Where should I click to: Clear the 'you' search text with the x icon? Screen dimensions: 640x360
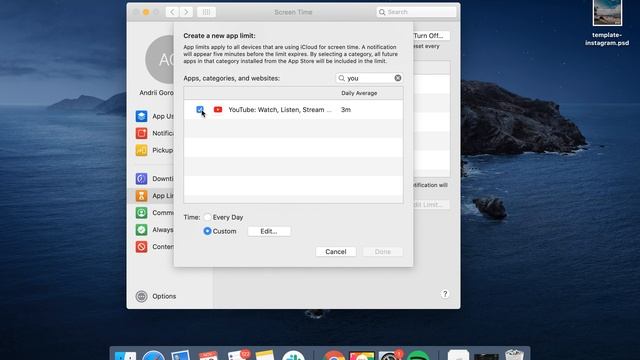click(x=398, y=78)
